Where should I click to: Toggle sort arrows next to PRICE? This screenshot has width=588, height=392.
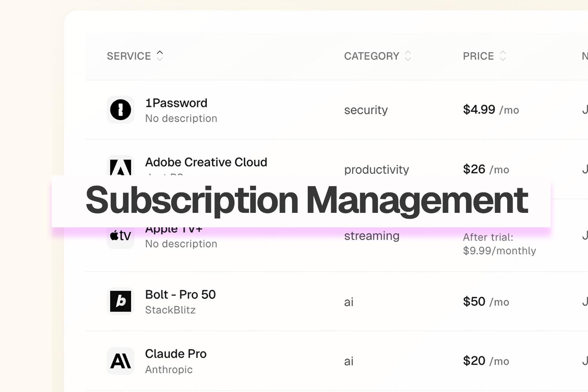(503, 56)
